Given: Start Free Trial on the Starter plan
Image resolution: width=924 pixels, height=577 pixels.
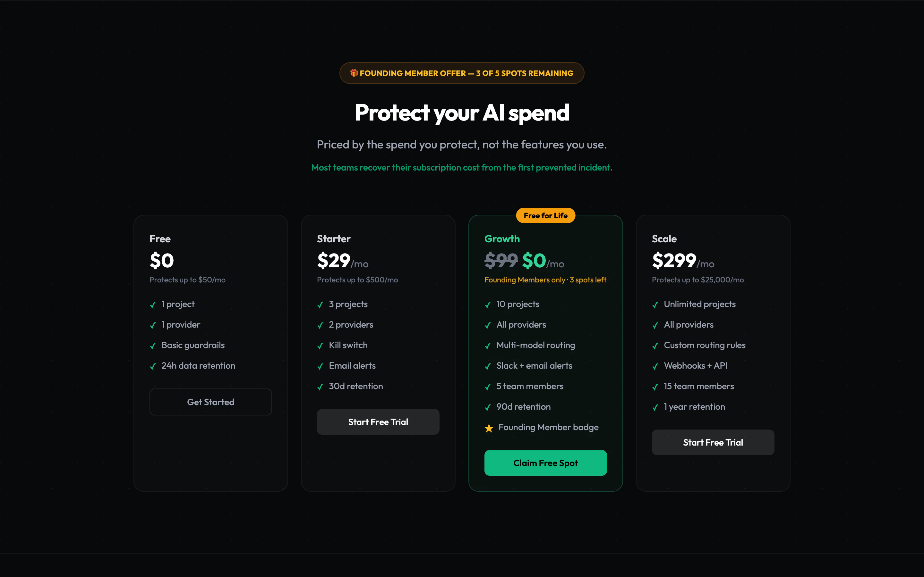Looking at the screenshot, I should 378,422.
